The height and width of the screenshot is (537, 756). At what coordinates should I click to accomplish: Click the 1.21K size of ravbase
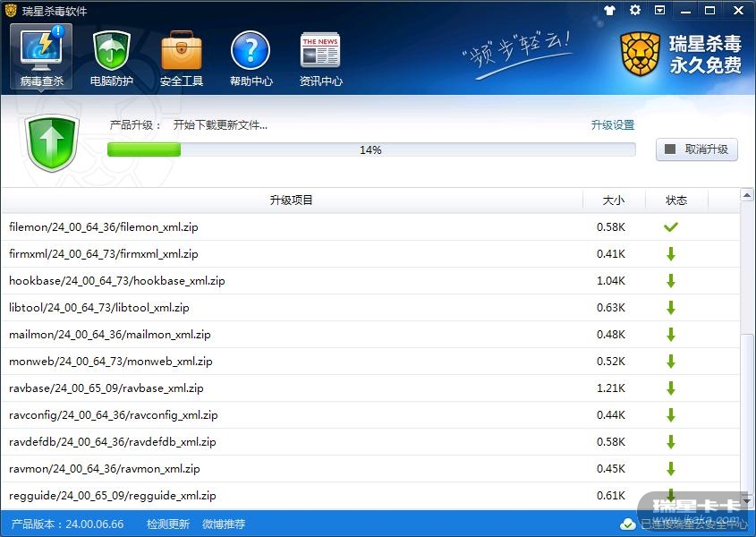611,388
